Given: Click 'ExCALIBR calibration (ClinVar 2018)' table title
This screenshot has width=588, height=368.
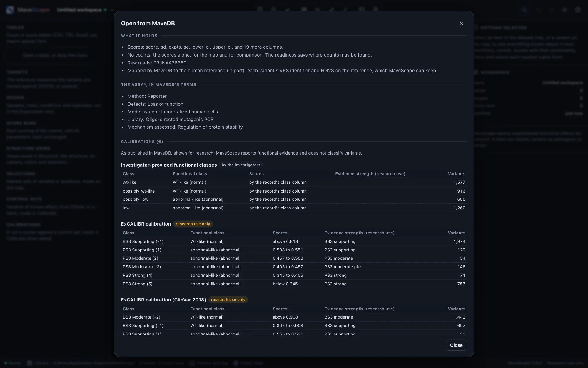Looking at the screenshot, I should coord(163,300).
